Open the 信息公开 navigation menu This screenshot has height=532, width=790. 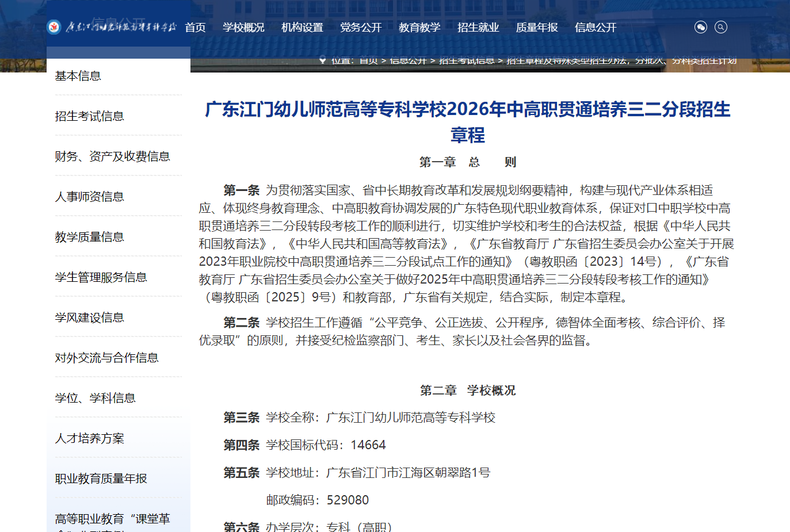click(596, 27)
